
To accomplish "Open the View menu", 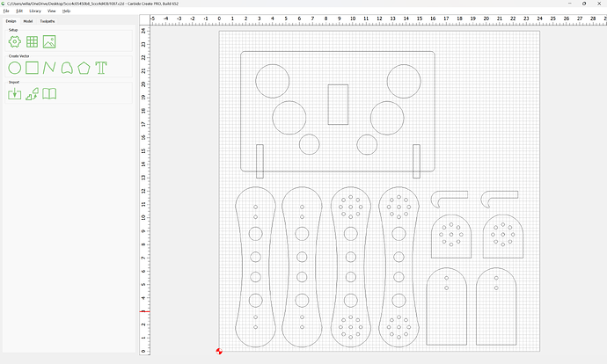I will pyautogui.click(x=51, y=11).
